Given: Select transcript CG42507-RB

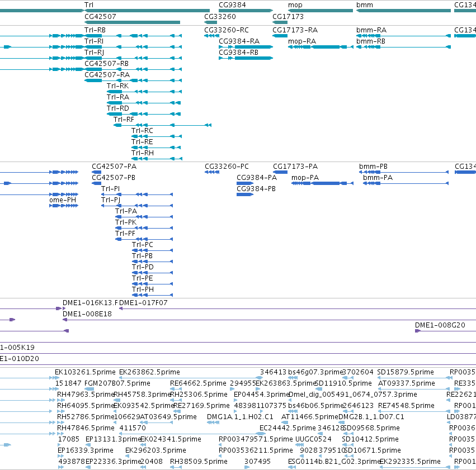Looking at the screenshot, I should point(106,63).
